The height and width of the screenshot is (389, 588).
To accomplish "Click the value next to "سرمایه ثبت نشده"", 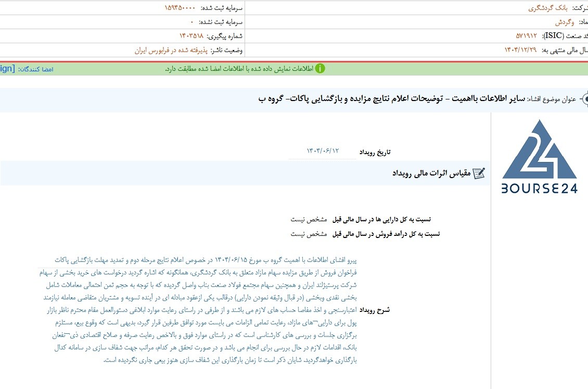I will click(x=192, y=22).
